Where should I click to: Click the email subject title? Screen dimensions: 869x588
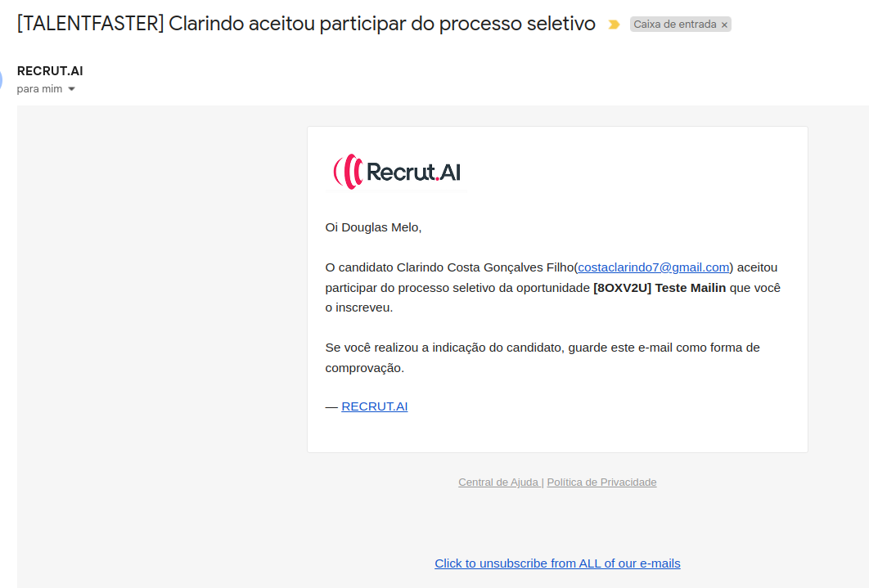pos(306,24)
